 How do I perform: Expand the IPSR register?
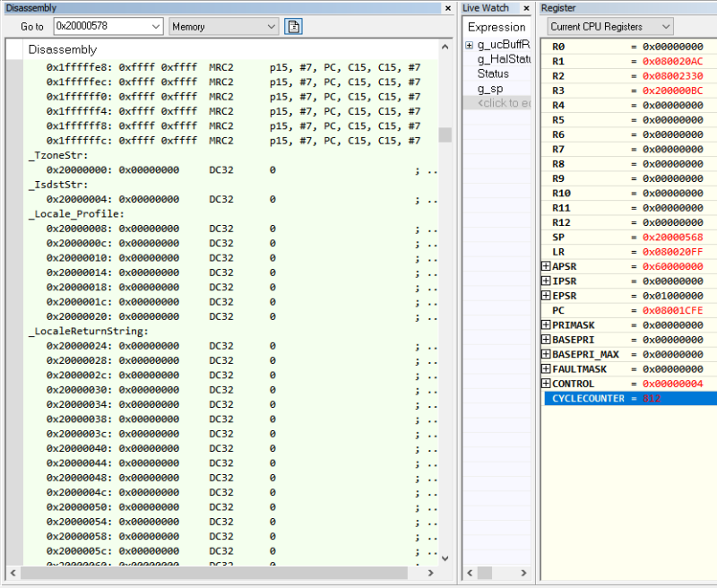[x=546, y=281]
